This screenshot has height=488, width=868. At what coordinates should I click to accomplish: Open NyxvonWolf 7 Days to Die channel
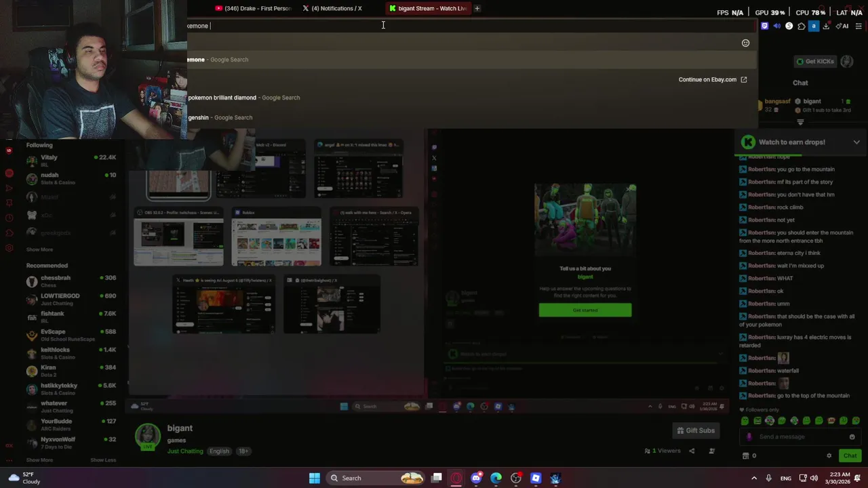point(71,442)
